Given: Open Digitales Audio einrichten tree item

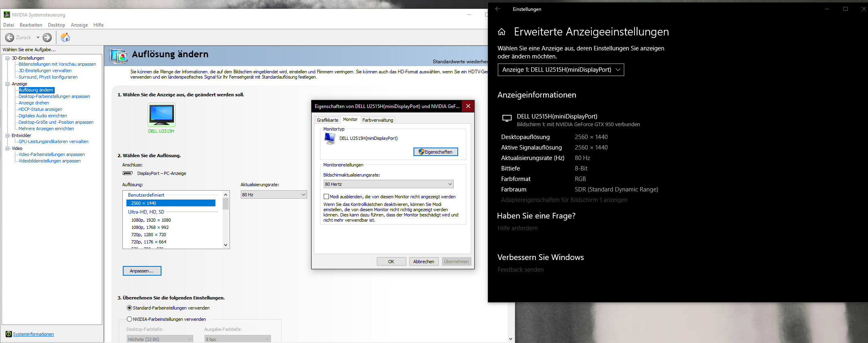Looking at the screenshot, I should coord(43,116).
